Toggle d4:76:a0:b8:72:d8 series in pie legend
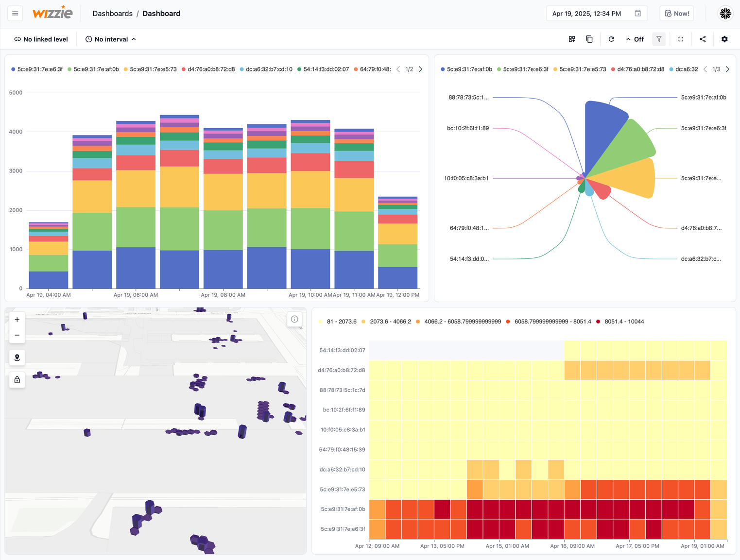740x560 pixels. (x=637, y=69)
